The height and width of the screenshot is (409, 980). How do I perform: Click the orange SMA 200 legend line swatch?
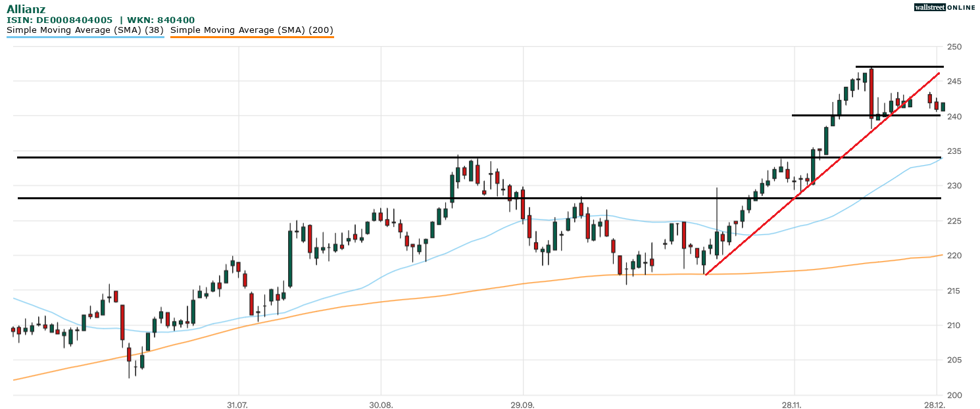coord(252,37)
